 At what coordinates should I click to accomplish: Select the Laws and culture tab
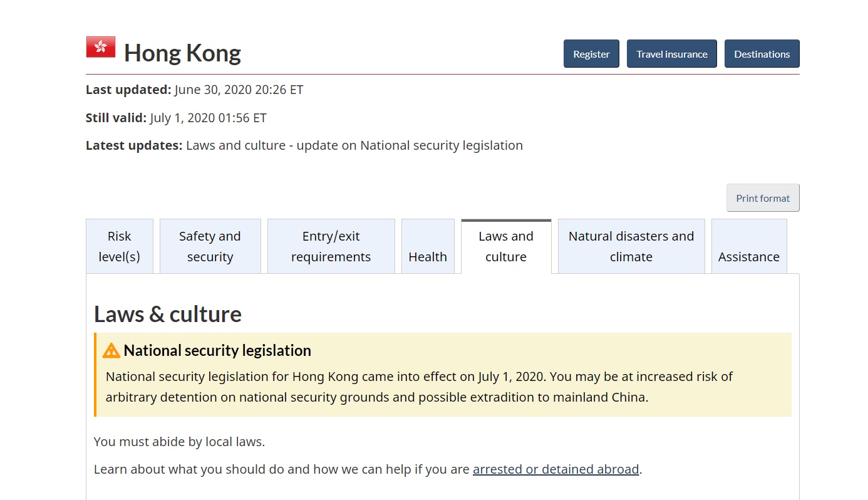tap(506, 246)
